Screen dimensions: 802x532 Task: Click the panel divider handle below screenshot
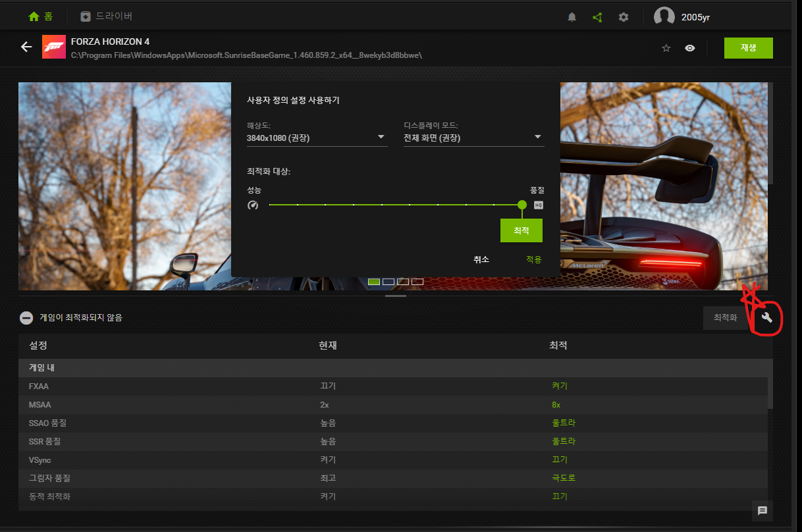pos(396,296)
